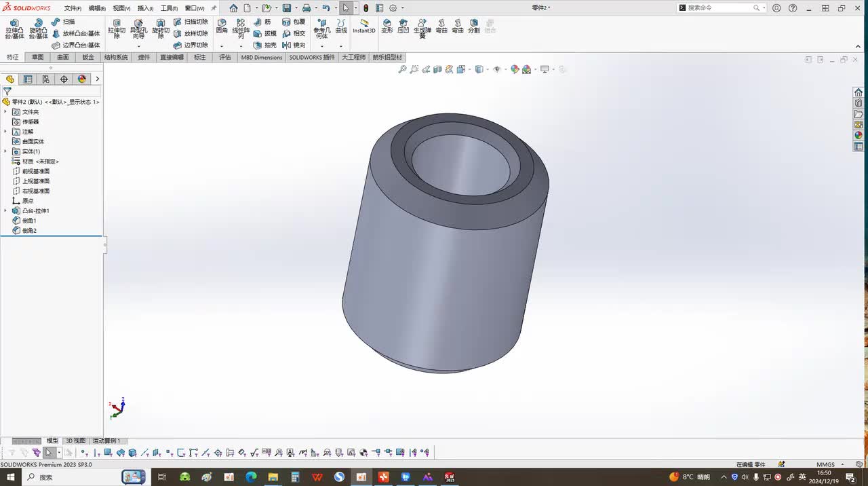Click the Extruded Boss/Base (拉伸凸台/基体) tool
This screenshot has width=868, height=486.
14,29
